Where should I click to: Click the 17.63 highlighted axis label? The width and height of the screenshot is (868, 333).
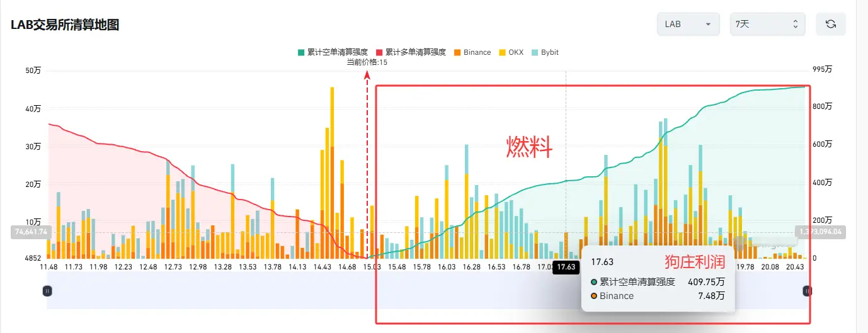pos(566,267)
